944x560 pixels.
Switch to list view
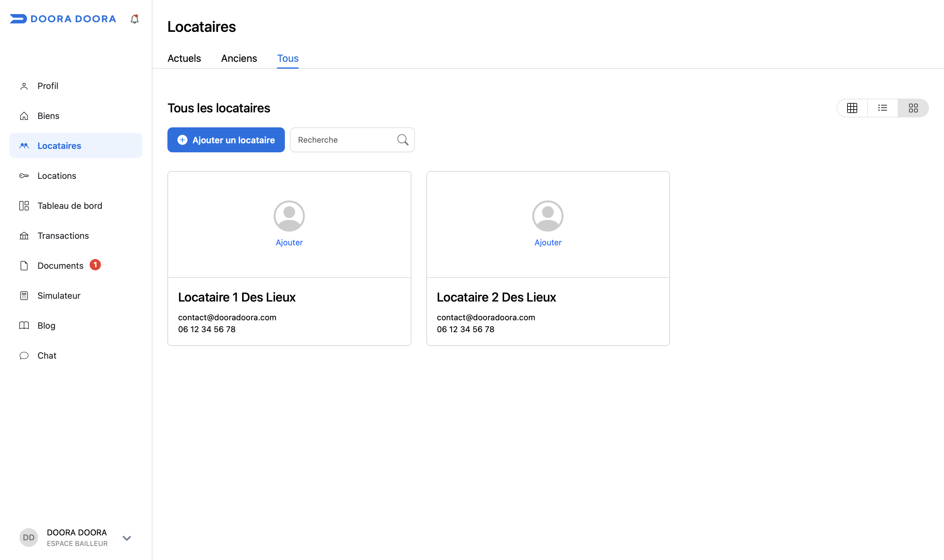point(882,108)
